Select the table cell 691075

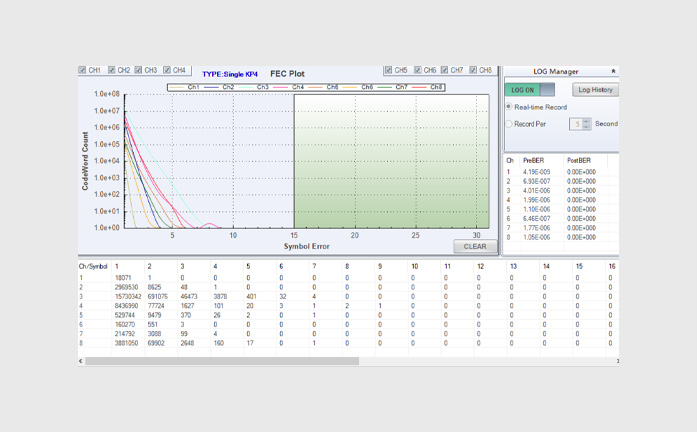158,296
